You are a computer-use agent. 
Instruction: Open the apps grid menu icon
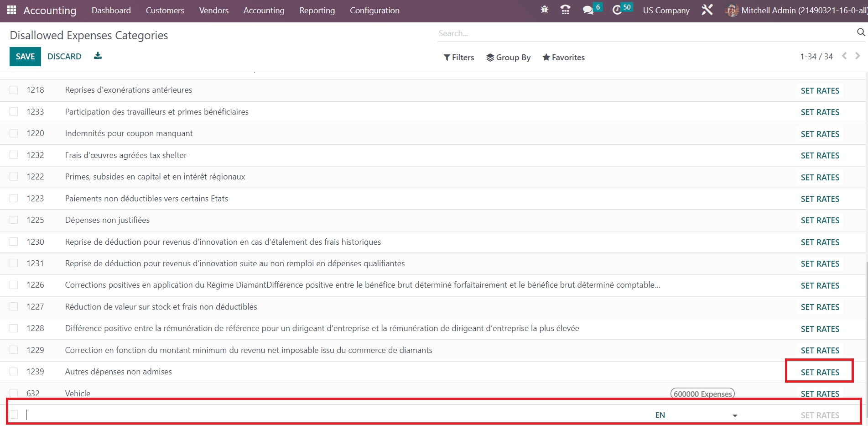(x=11, y=10)
